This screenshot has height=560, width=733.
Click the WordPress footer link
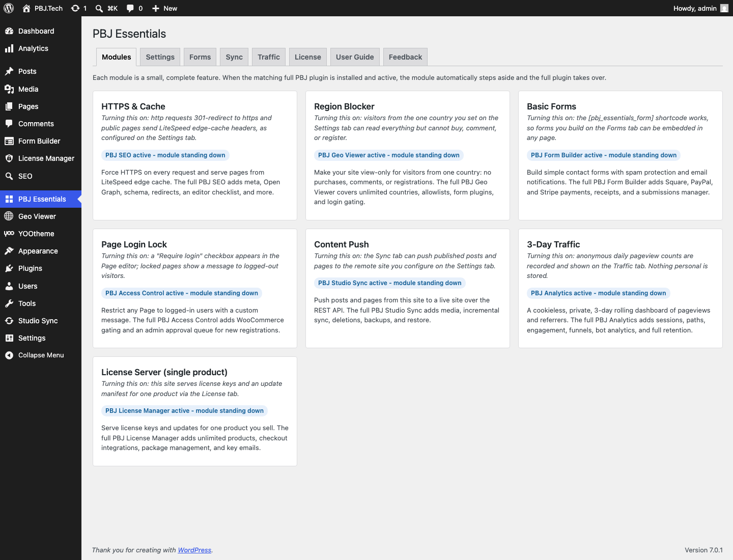(194, 550)
